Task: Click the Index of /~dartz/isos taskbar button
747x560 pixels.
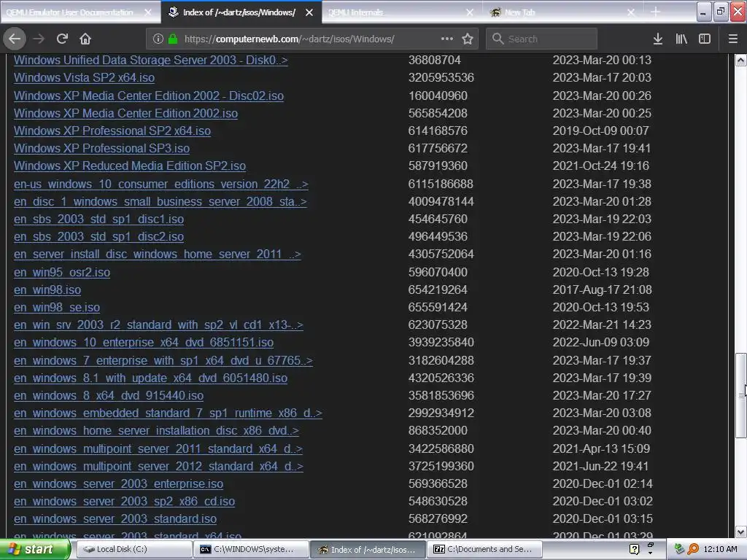Action: (x=368, y=550)
